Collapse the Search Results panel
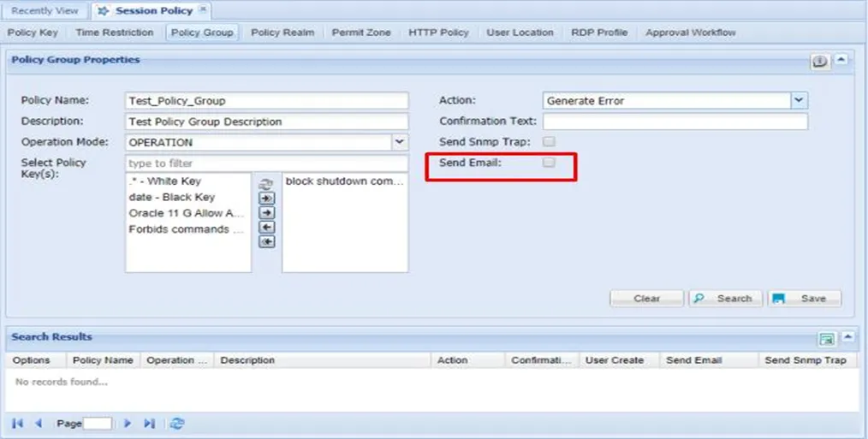The height and width of the screenshot is (439, 868). (847, 337)
